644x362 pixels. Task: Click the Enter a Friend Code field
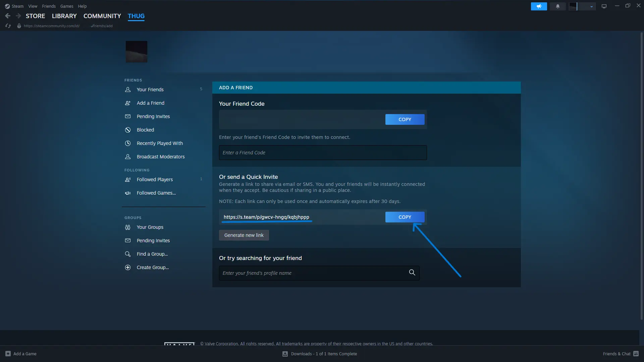click(323, 153)
